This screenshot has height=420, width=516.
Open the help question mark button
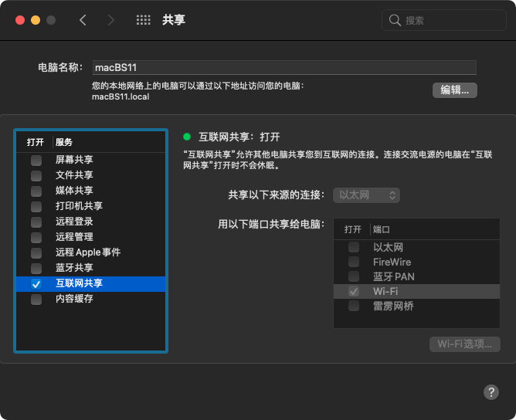(491, 392)
